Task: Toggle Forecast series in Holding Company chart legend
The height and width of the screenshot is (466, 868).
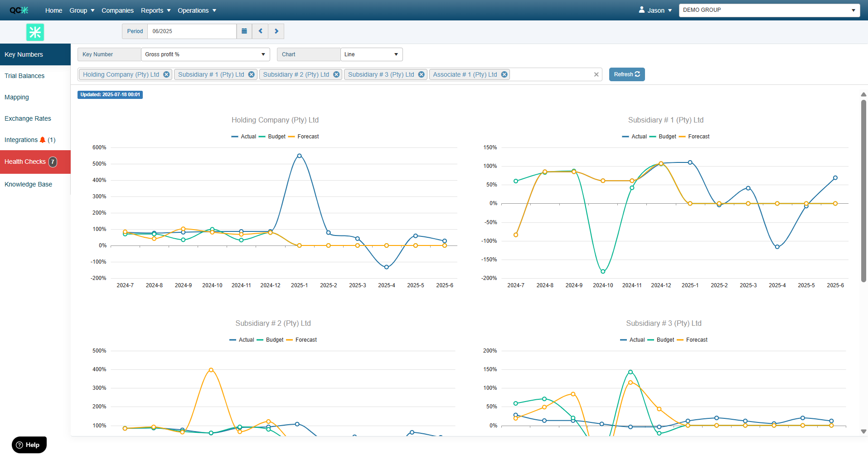Action: [304, 137]
